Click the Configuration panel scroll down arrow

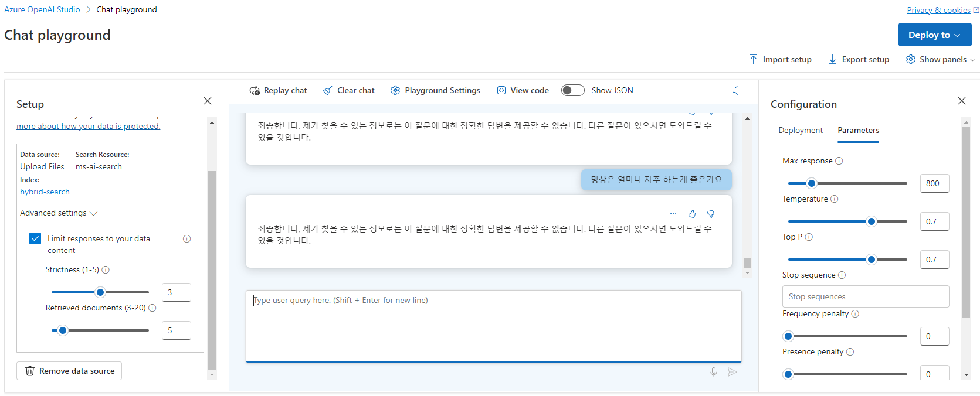[x=966, y=375]
